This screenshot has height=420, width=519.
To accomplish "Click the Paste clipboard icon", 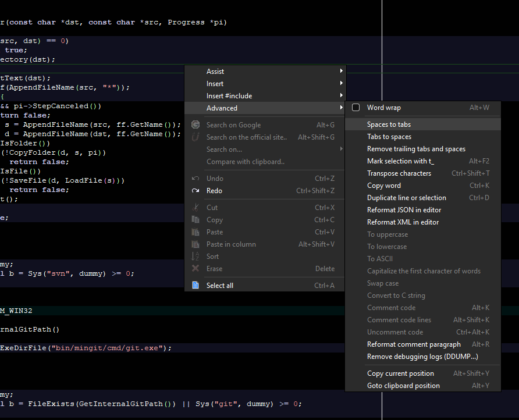I will click(195, 232).
